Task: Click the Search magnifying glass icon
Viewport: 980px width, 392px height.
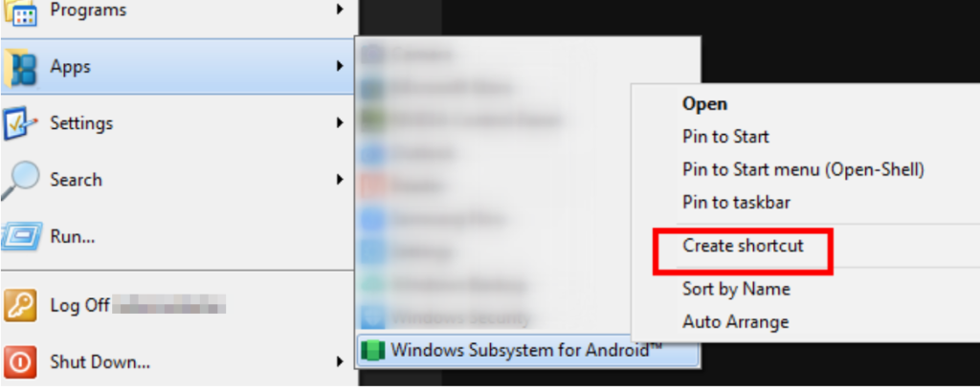Action: click(20, 181)
